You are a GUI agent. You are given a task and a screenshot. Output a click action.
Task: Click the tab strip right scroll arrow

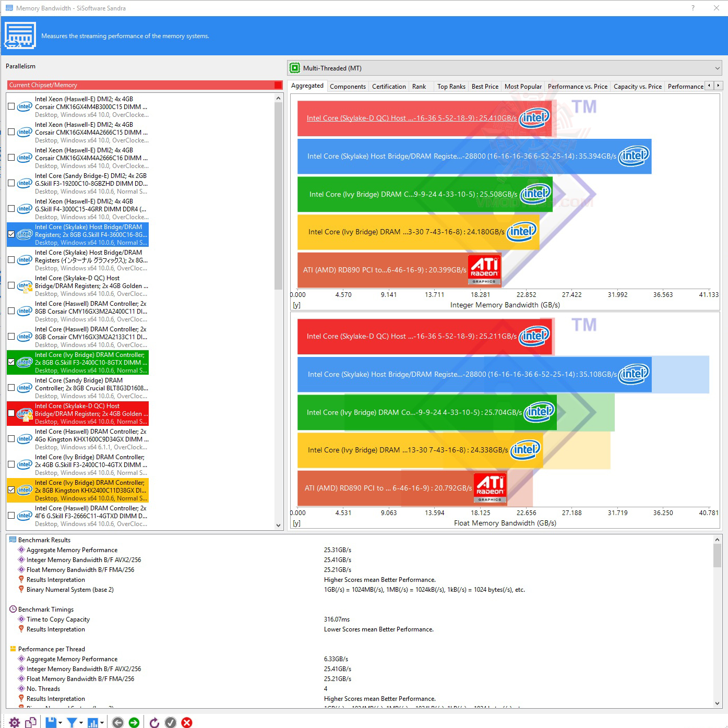pos(718,86)
